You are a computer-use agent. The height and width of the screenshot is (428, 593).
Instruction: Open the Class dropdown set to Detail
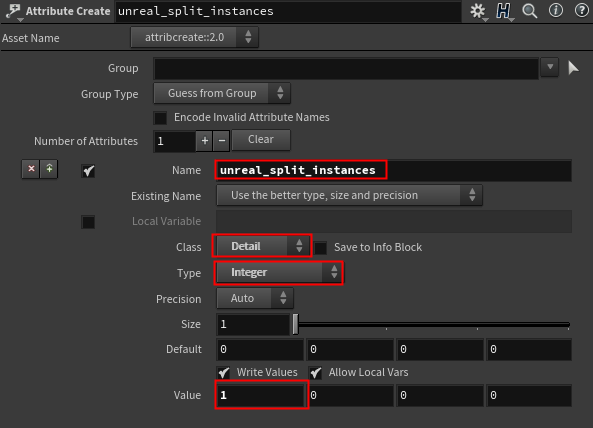pyautogui.click(x=262, y=246)
